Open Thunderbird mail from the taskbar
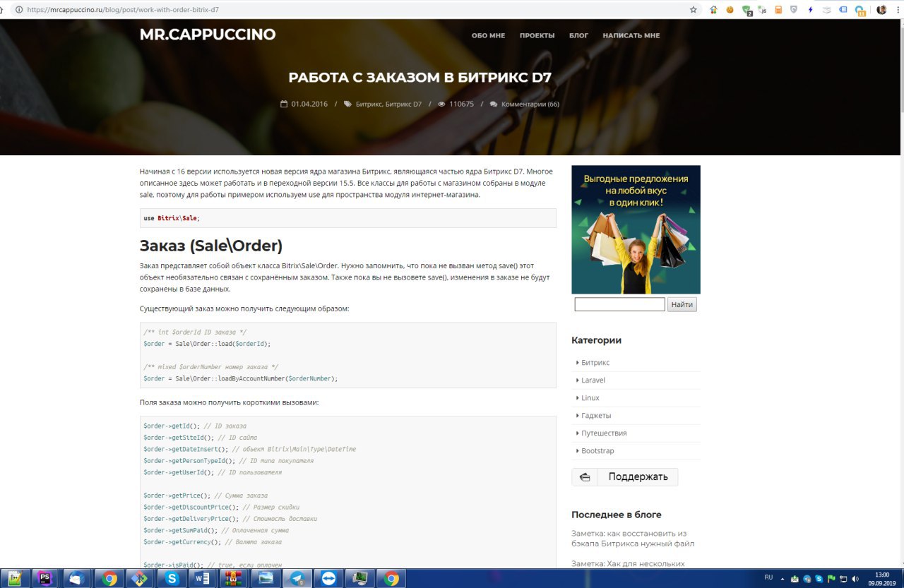 [x=77, y=579]
